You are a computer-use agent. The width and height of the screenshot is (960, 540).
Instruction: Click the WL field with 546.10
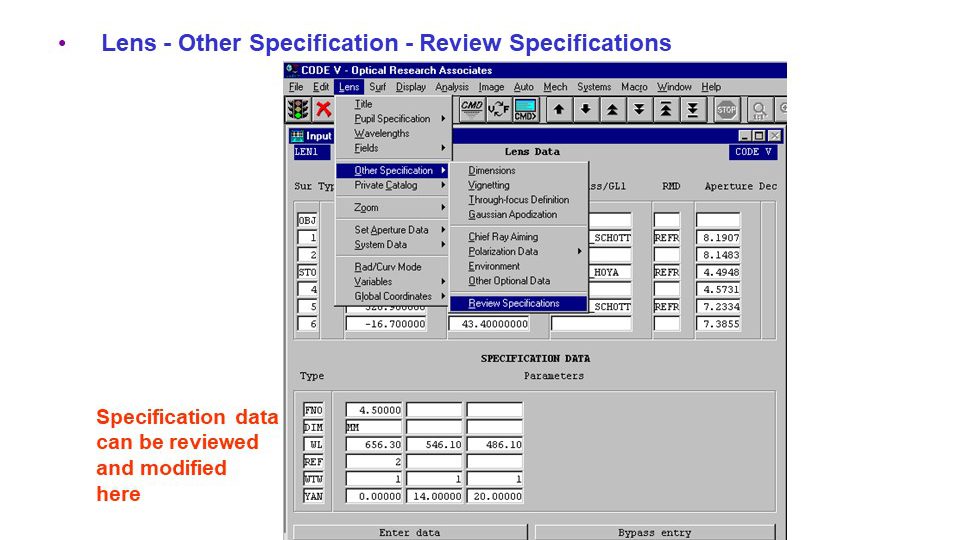point(434,444)
